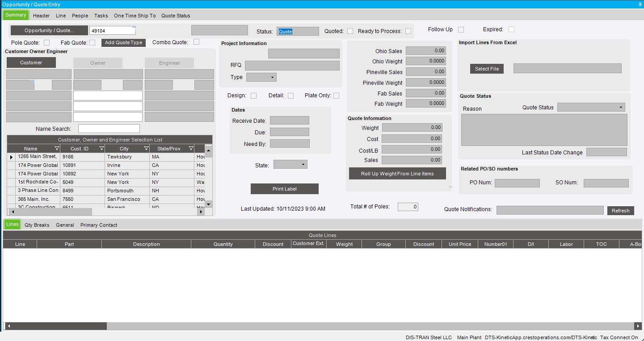The image size is (644, 341).
Task: Open the City column filter icon
Action: coord(146,149)
